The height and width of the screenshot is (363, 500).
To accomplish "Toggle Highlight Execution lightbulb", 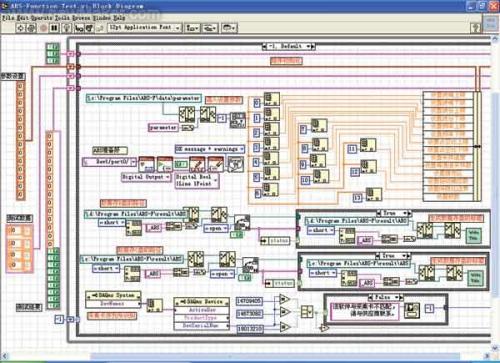I will (67, 28).
